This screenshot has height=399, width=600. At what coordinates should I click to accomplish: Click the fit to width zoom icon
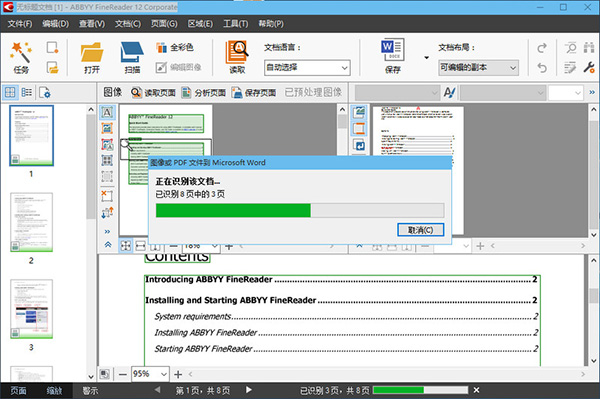pyautogui.click(x=140, y=246)
